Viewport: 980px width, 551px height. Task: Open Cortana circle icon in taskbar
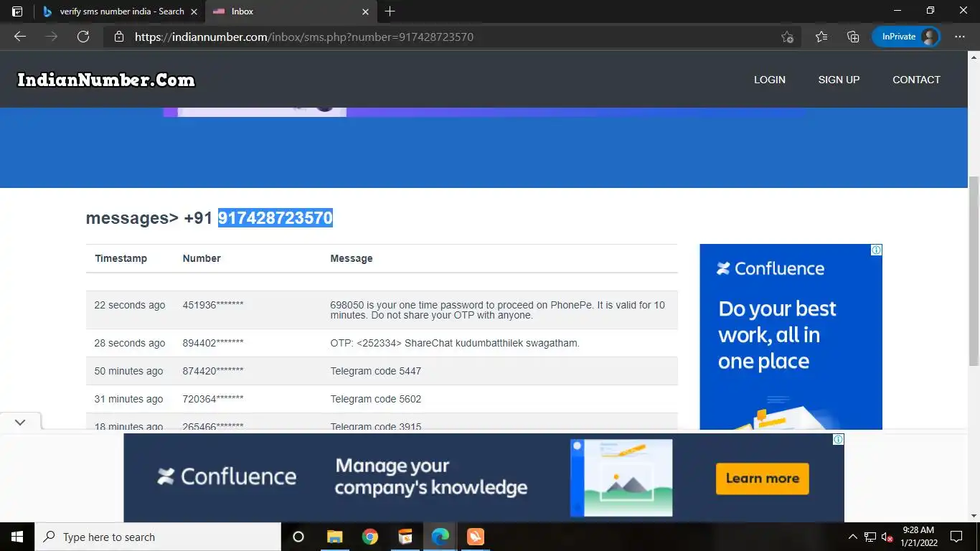click(298, 537)
